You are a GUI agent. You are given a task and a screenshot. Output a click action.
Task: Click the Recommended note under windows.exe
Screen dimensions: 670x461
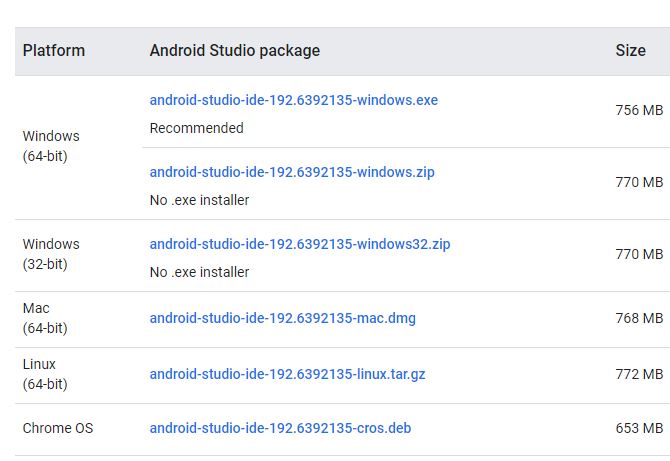(x=197, y=128)
